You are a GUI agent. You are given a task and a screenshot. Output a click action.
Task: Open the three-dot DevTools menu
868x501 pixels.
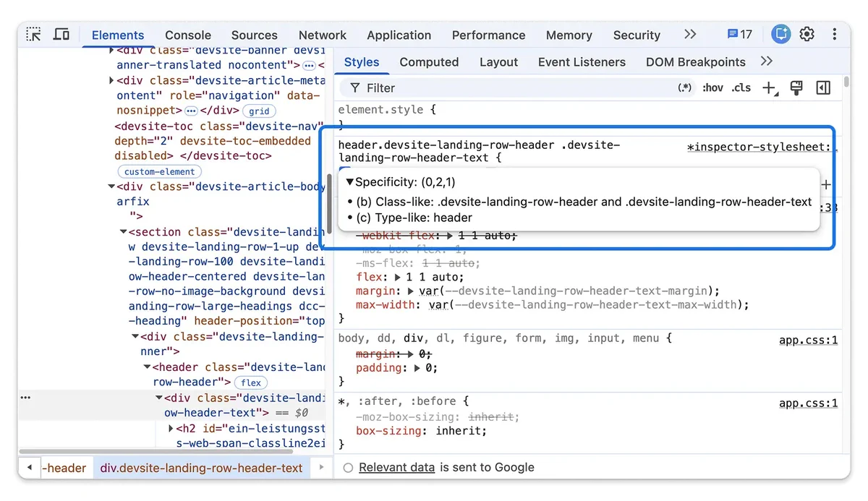[835, 34]
